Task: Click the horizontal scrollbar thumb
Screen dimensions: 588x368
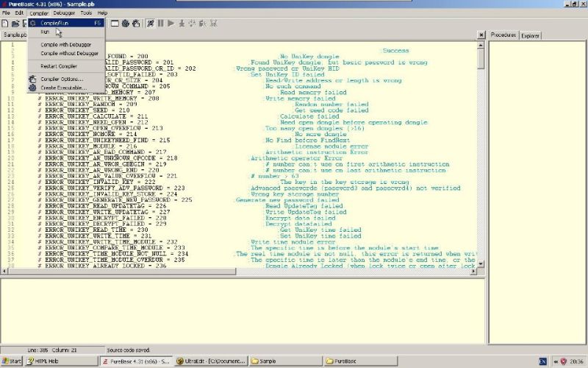Action: (122, 271)
